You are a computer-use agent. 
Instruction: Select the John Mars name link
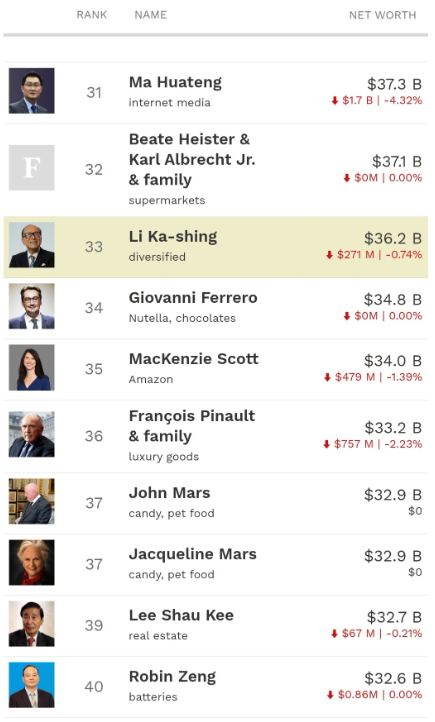coord(169,493)
